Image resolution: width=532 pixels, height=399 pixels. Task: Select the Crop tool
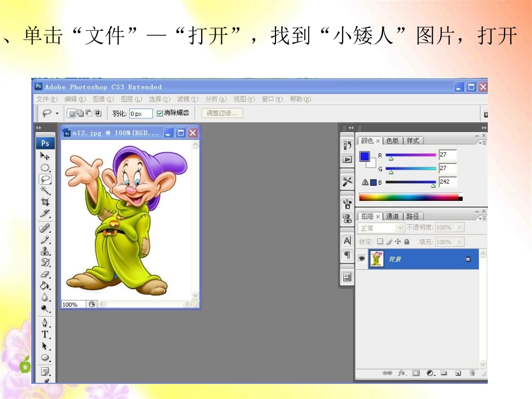click(45, 202)
